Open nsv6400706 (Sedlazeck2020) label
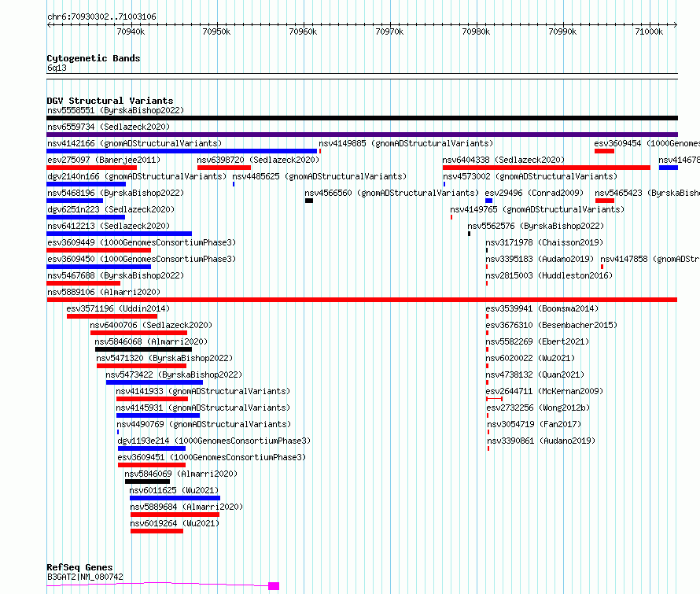700x594 pixels. (x=151, y=325)
